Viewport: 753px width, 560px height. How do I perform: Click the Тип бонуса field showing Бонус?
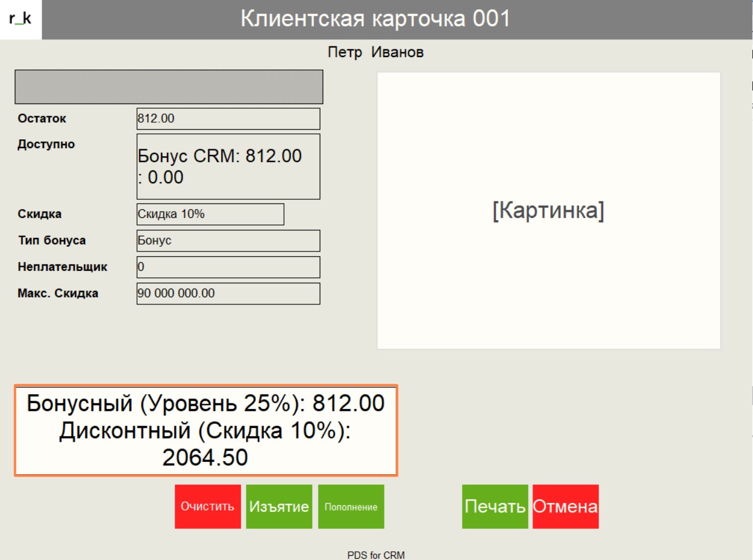pyautogui.click(x=228, y=241)
